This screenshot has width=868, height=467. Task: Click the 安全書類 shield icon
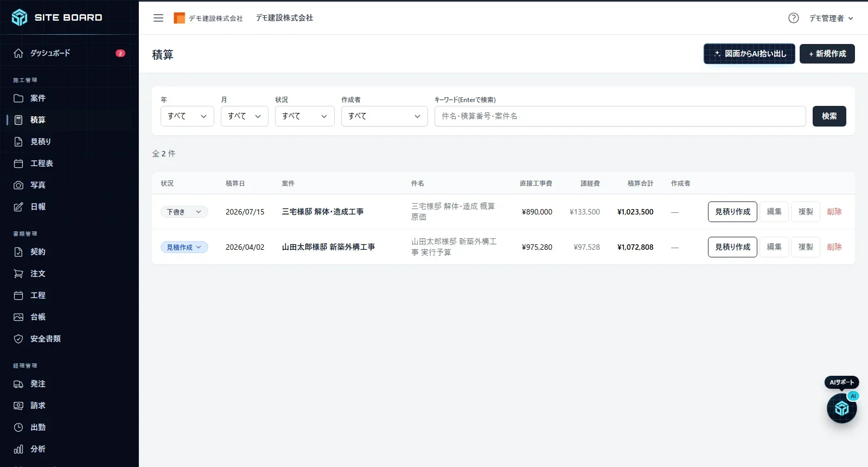point(18,339)
